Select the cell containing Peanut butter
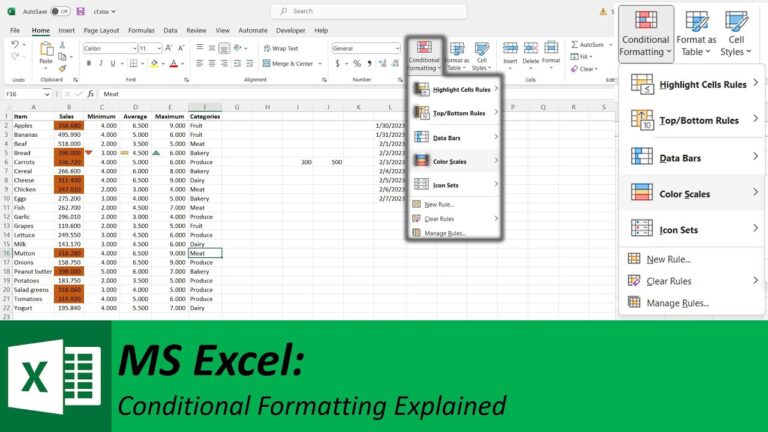The image size is (768, 432). tap(33, 271)
